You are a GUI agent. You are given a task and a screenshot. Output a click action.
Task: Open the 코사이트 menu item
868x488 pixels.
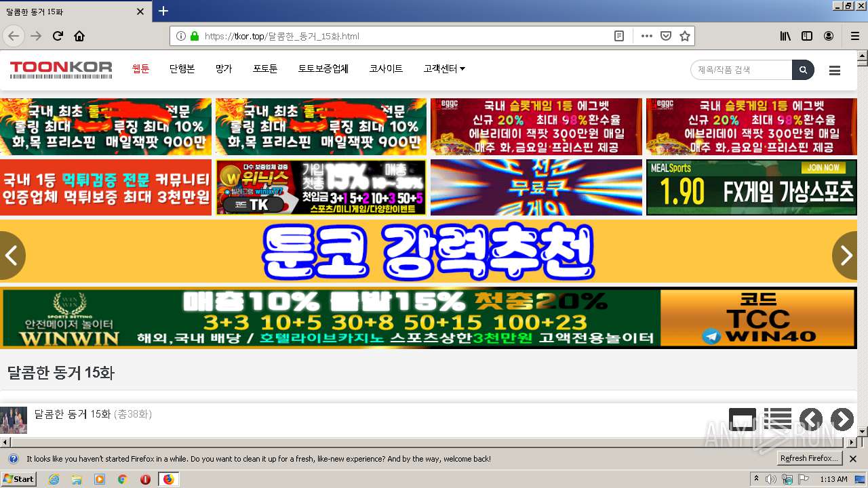[386, 69]
